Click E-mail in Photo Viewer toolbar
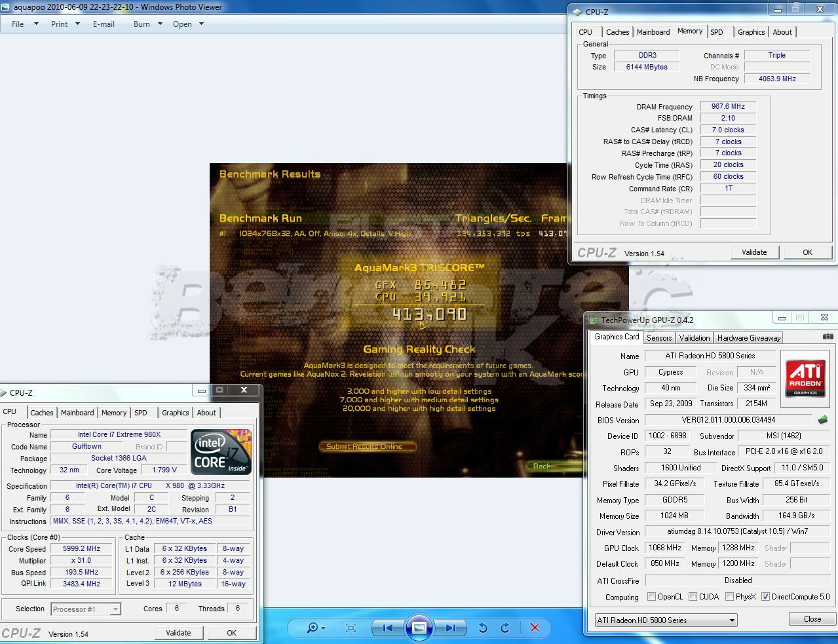This screenshot has width=838, height=644. pos(104,24)
